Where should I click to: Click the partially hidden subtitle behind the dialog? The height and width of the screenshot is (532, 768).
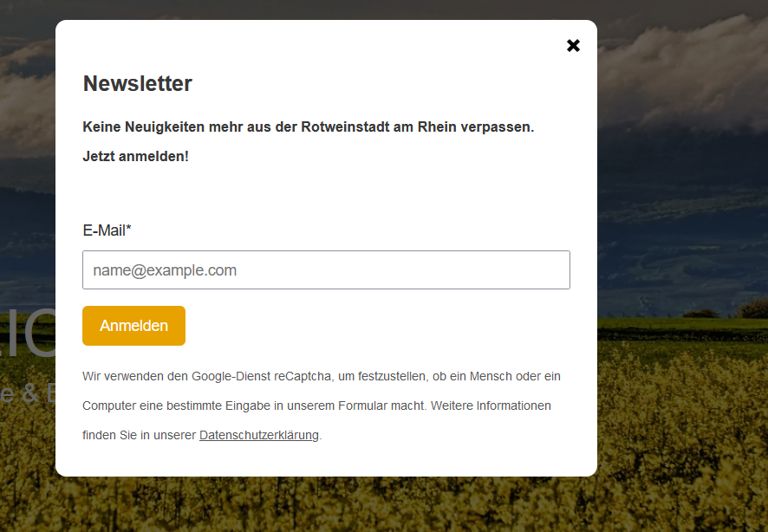(x=26, y=391)
